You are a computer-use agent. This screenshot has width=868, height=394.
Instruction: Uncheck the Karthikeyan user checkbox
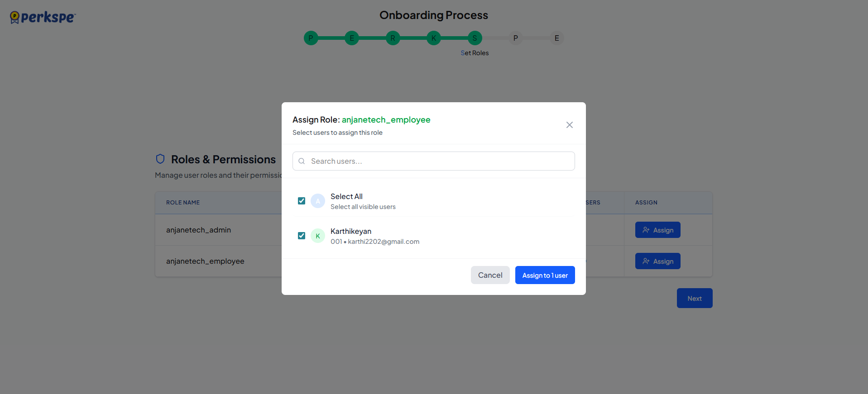coord(302,236)
